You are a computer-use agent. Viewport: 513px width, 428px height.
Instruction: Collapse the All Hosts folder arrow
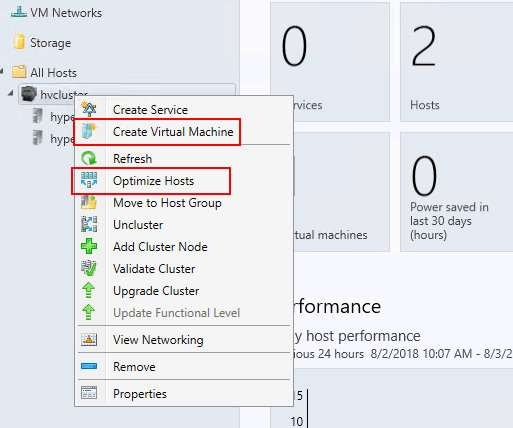coord(2,71)
